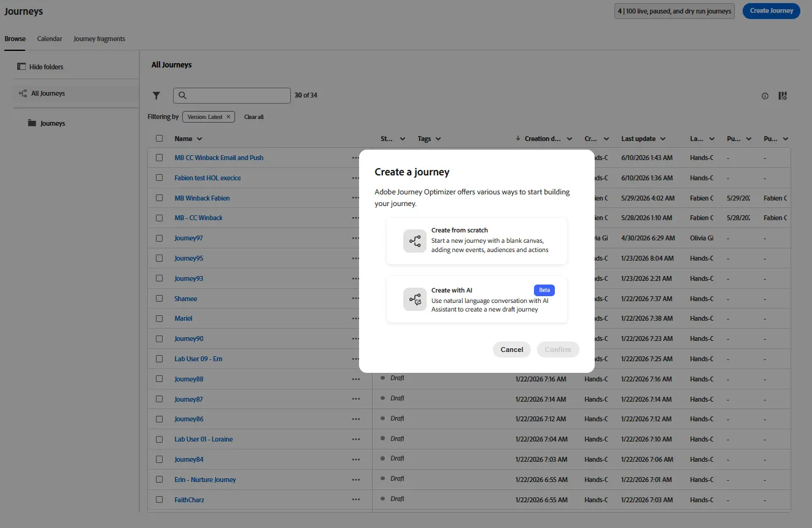This screenshot has width=812, height=528.
Task: Click the Hide folders panel icon
Action: click(x=21, y=66)
